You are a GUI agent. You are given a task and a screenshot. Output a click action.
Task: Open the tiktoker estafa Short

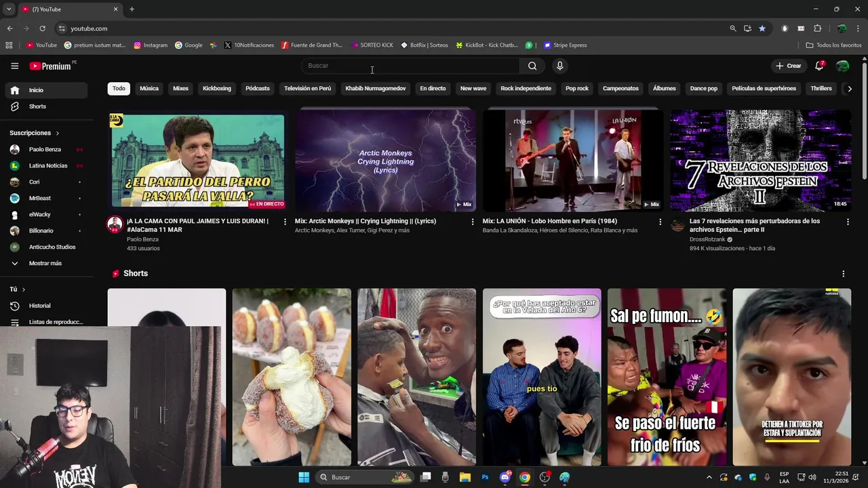click(x=792, y=378)
